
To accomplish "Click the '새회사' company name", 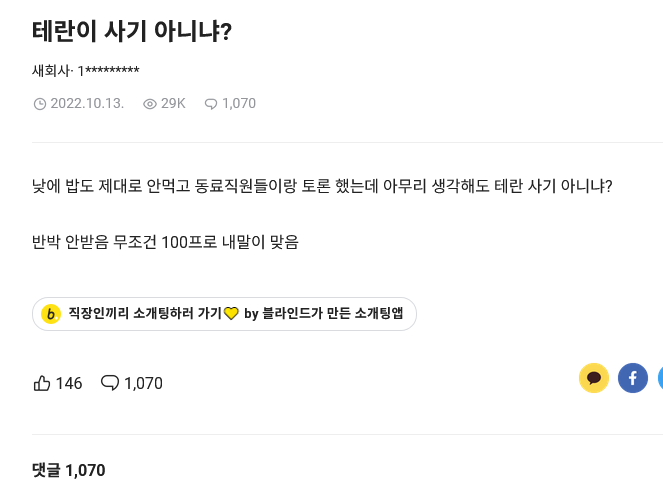I will click(x=51, y=71).
